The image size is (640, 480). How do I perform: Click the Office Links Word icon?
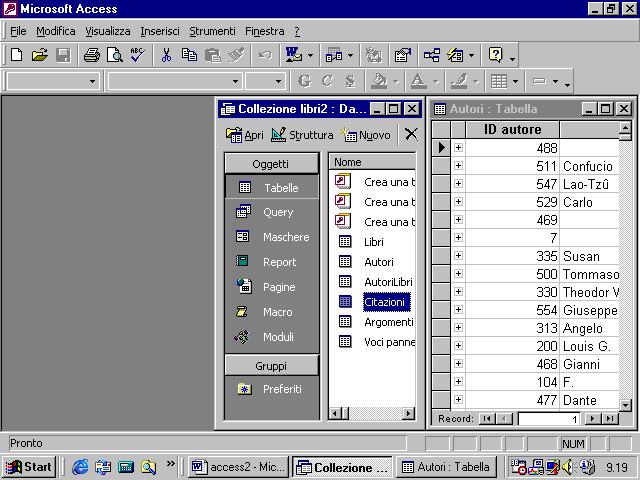click(x=294, y=55)
